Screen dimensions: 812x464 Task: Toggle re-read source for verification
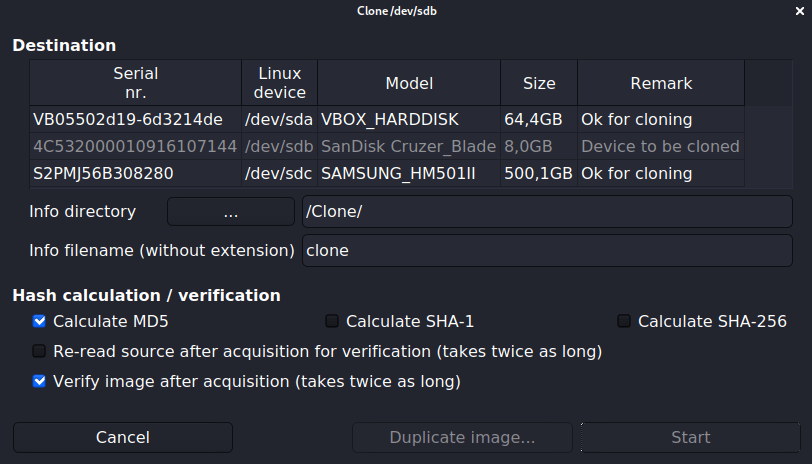coord(40,351)
